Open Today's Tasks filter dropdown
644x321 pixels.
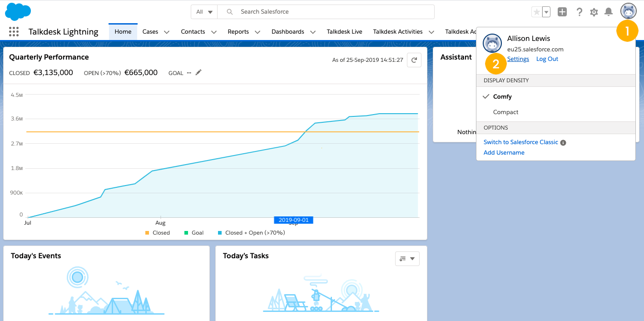(407, 258)
